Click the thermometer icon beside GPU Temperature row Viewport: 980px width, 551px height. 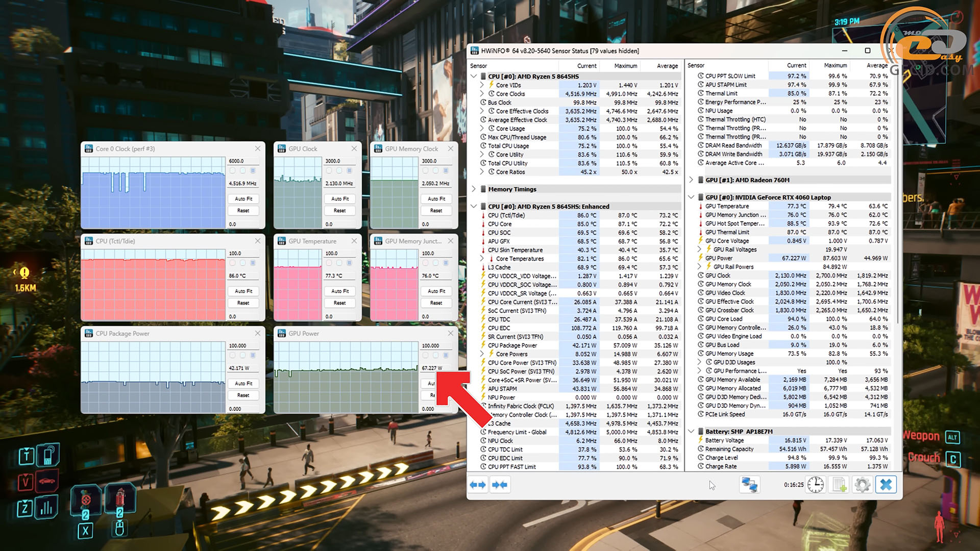700,206
